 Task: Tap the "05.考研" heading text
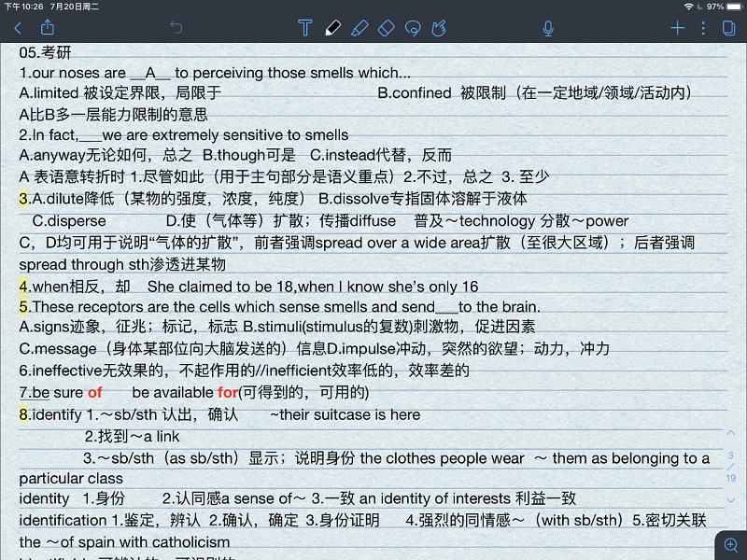pyautogui.click(x=46, y=51)
